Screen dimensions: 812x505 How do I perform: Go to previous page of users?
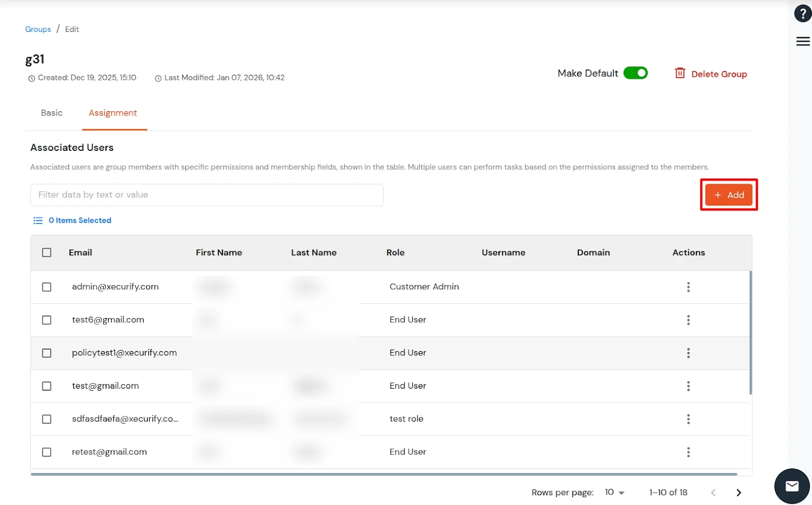pyautogui.click(x=713, y=493)
